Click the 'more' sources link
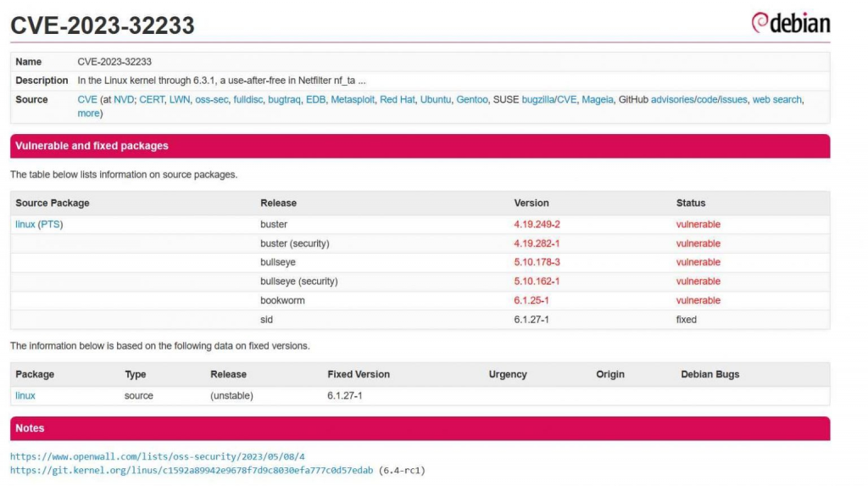 click(88, 114)
